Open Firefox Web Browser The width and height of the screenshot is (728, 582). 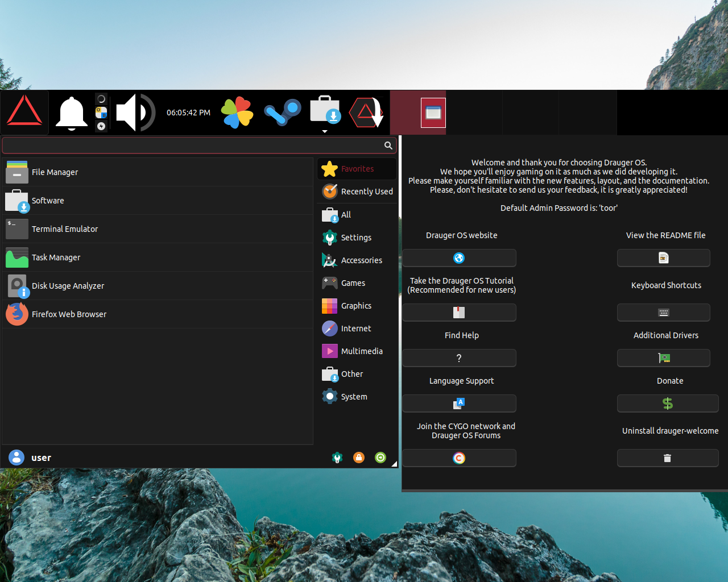click(x=158, y=314)
